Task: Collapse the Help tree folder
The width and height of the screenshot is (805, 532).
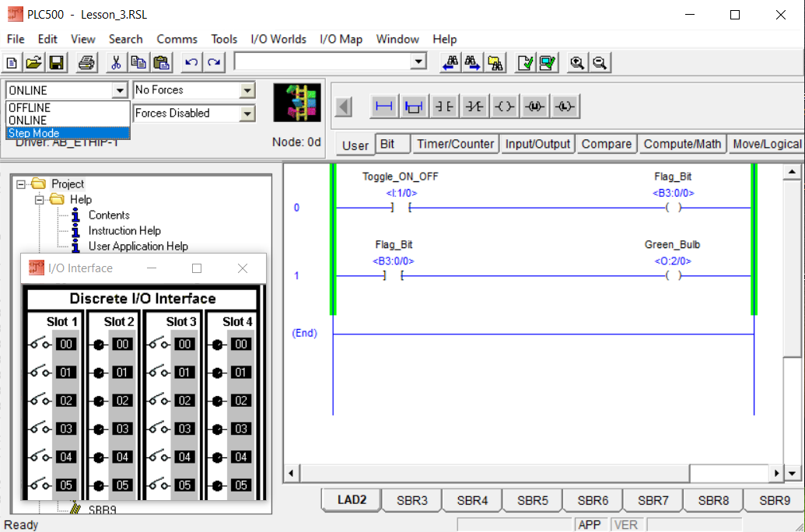Action: [39, 199]
